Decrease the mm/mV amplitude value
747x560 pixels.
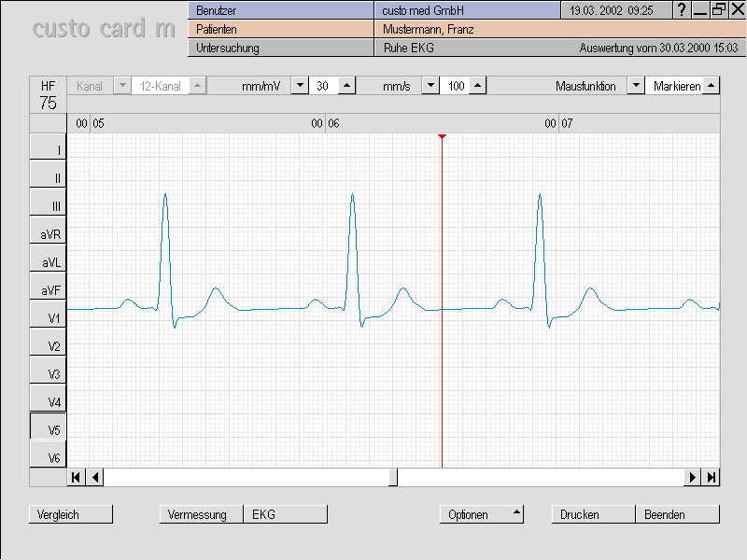click(x=299, y=86)
